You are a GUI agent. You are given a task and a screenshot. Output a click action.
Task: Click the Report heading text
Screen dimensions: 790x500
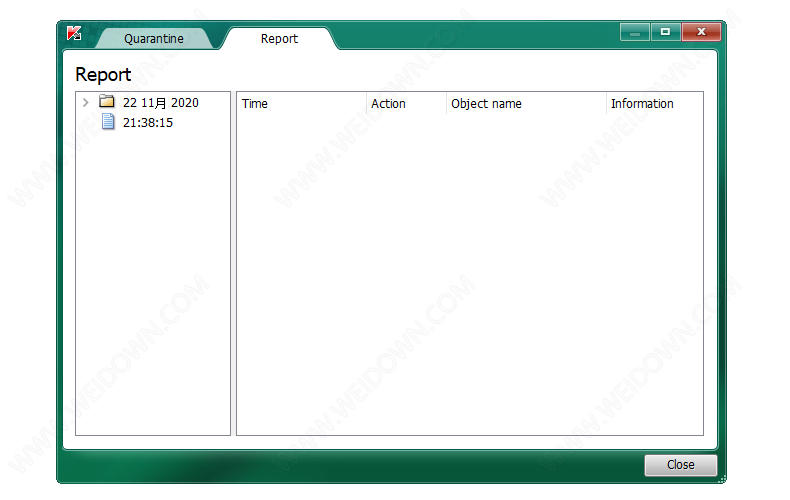(x=103, y=75)
